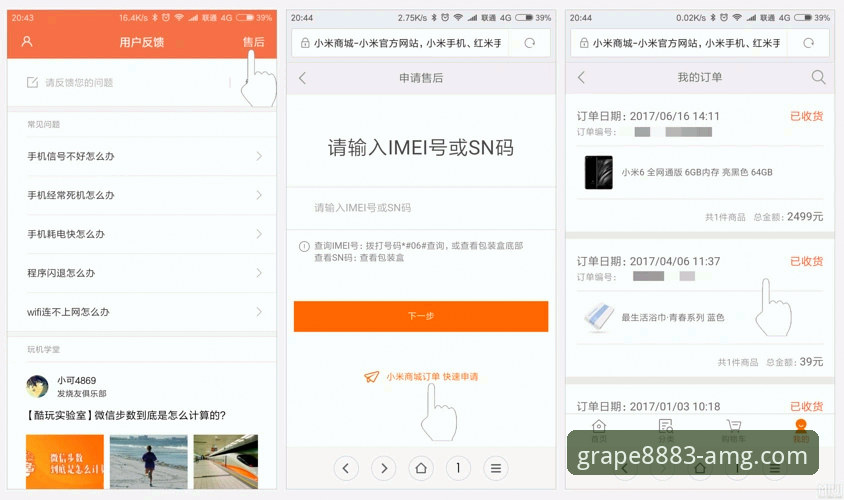Tap the Wi-Fi icon in the 申请售后 screen status bar
The height and width of the screenshot is (500, 844).
tap(458, 17)
